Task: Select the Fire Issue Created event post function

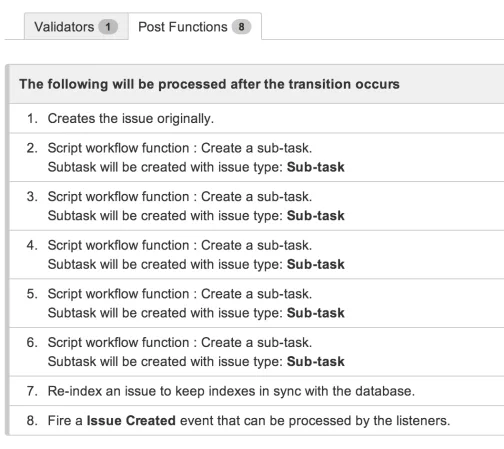Action: click(257, 420)
